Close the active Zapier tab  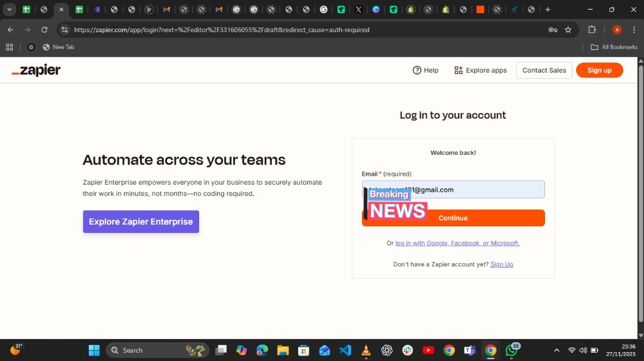click(61, 10)
